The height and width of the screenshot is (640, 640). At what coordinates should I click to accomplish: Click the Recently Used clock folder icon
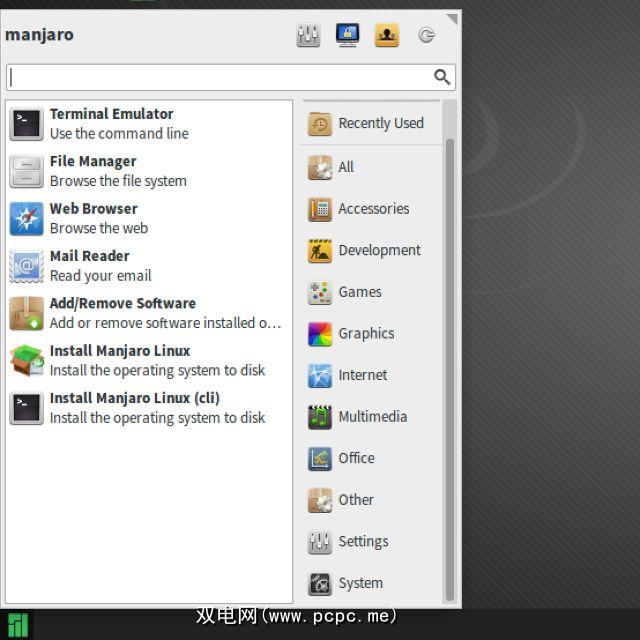tap(320, 124)
